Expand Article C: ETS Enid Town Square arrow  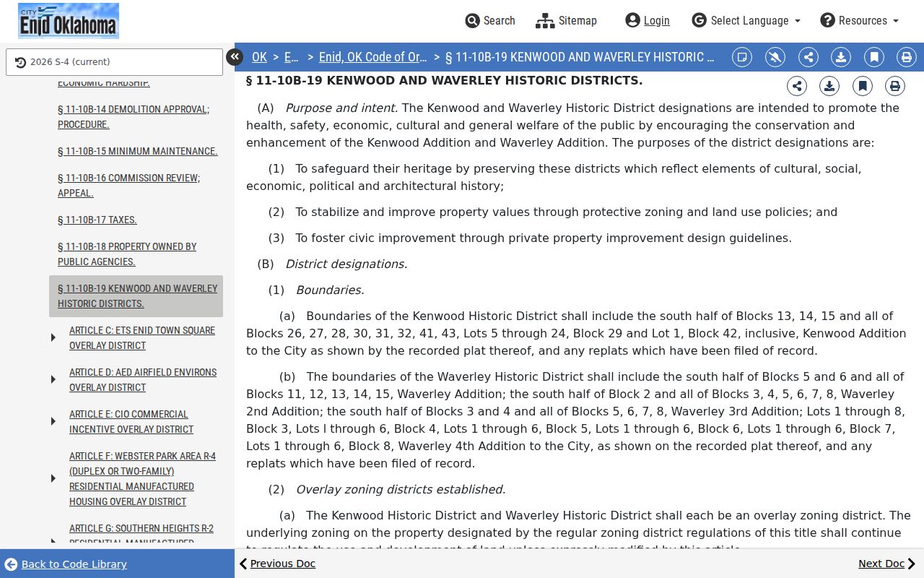pyautogui.click(x=53, y=337)
